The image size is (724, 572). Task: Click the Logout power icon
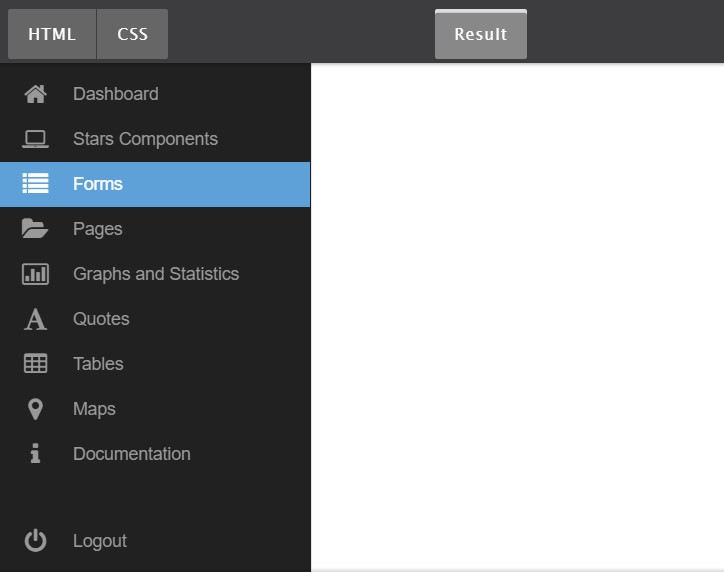[36, 541]
